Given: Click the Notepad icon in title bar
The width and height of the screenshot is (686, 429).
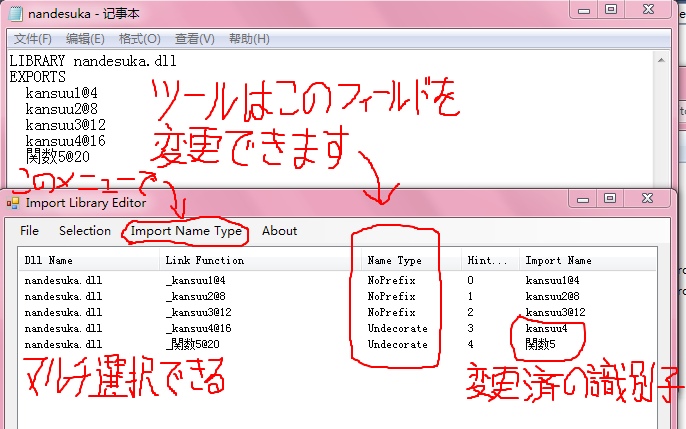Looking at the screenshot, I should [x=16, y=14].
